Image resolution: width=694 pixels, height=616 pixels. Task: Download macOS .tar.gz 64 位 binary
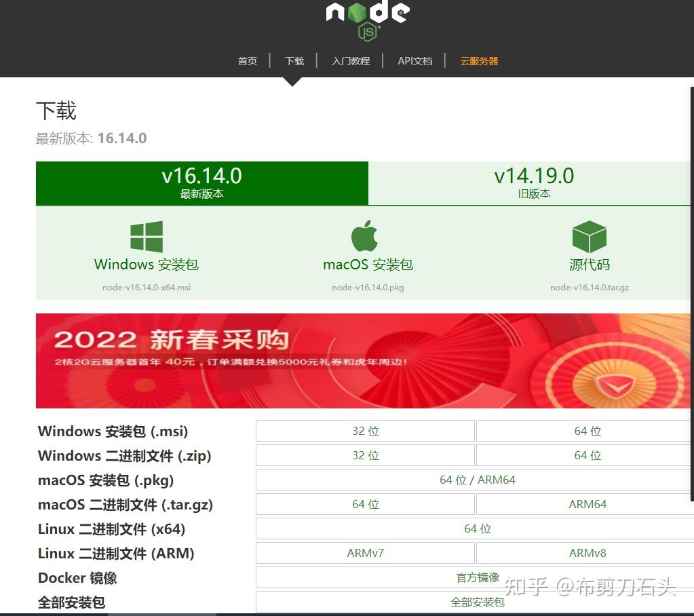pyautogui.click(x=365, y=503)
